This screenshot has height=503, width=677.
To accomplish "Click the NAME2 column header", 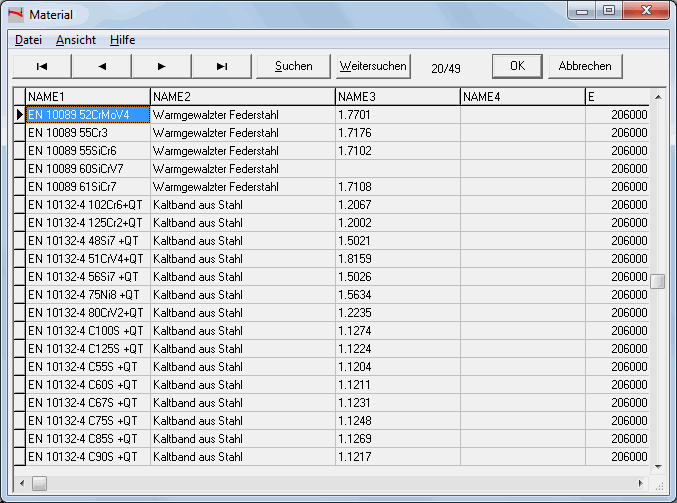I will pyautogui.click(x=242, y=96).
